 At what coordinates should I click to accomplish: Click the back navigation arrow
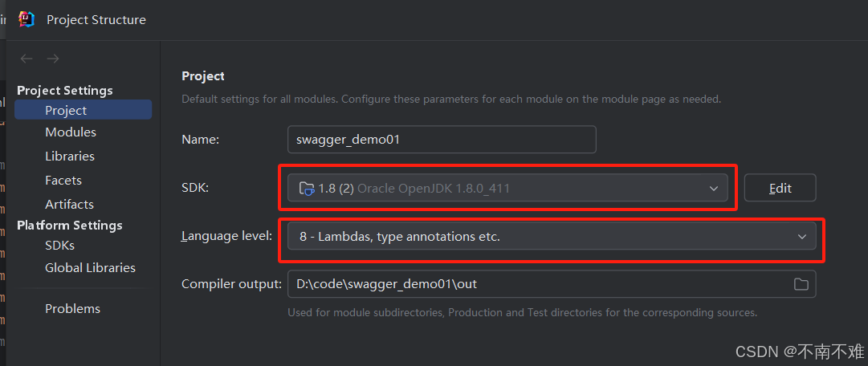[x=26, y=59]
